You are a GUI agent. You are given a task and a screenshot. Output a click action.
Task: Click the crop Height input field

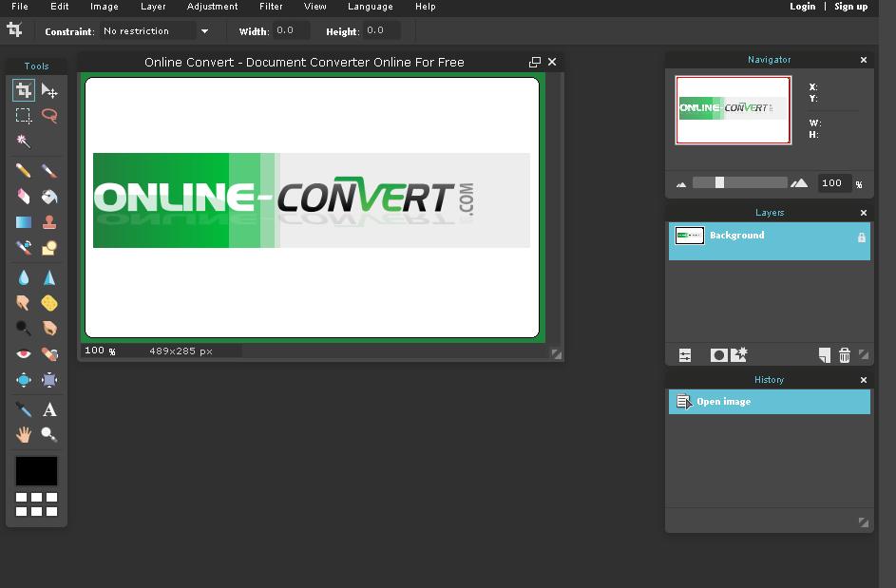coord(381,30)
